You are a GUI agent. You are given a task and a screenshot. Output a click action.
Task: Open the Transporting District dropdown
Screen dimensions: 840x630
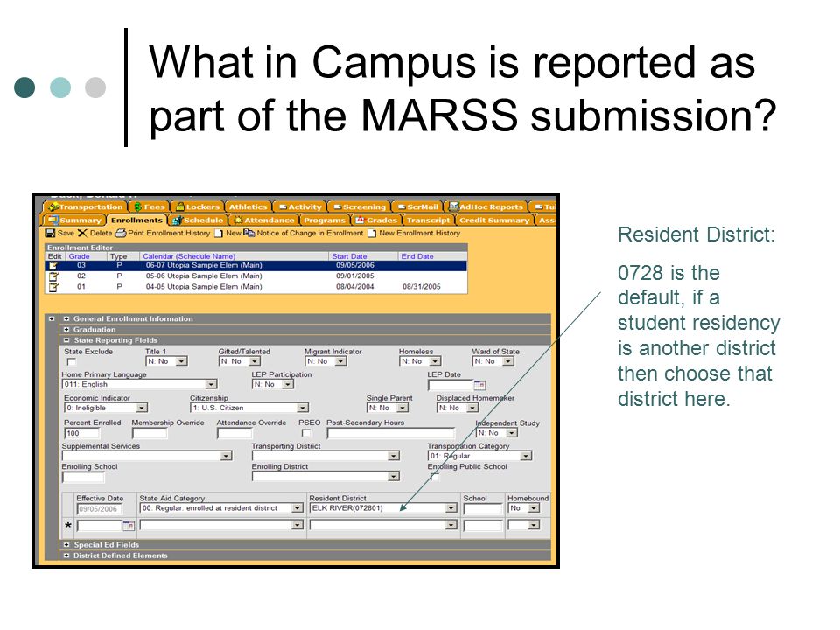click(394, 456)
